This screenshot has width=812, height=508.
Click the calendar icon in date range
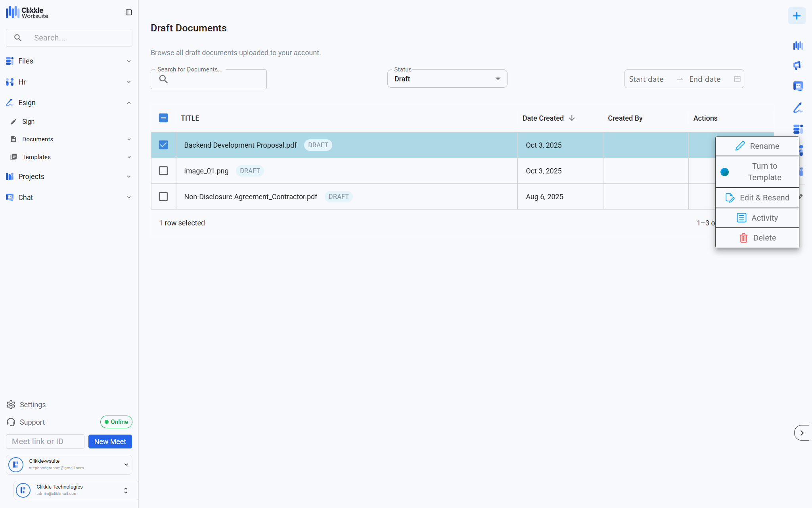coord(737,79)
